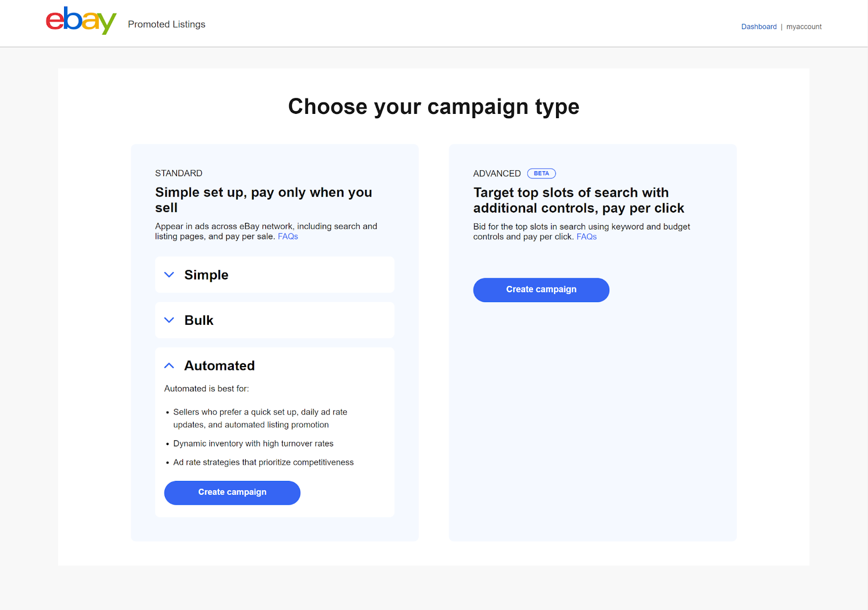
Task: Click the Bulk section header
Action: 199,320
